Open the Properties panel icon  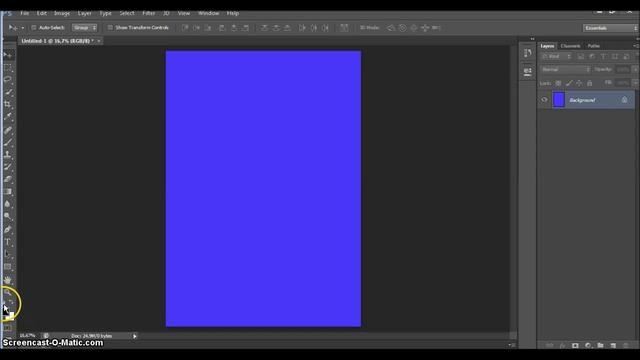(x=528, y=71)
